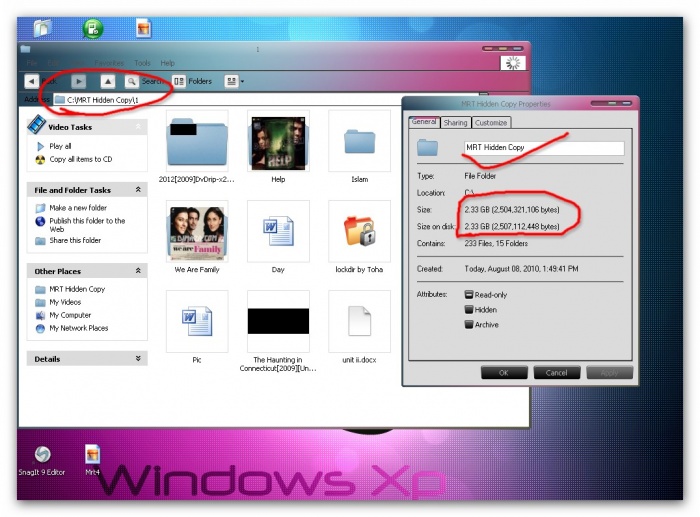Viewport: 700px width, 517px height.
Task: Open the Search toolbar button
Action: (x=144, y=81)
